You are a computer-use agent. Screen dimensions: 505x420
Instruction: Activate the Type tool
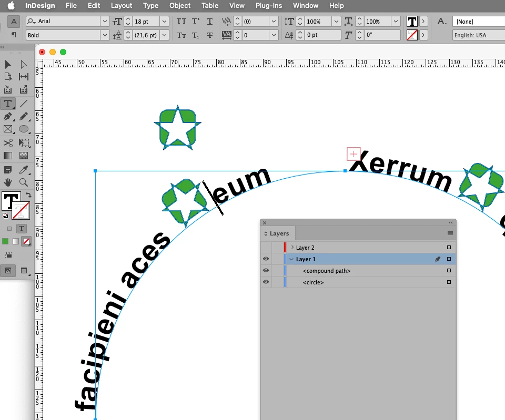pyautogui.click(x=8, y=104)
